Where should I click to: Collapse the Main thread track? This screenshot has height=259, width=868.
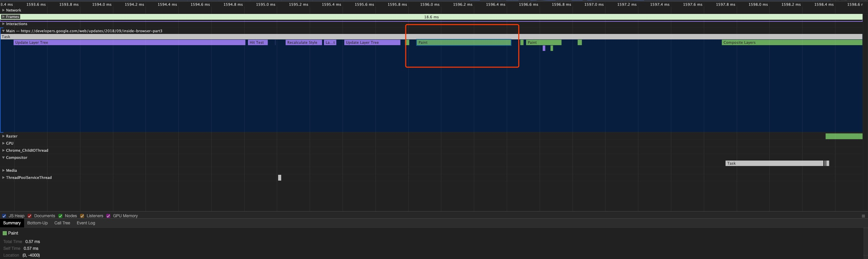(x=3, y=31)
